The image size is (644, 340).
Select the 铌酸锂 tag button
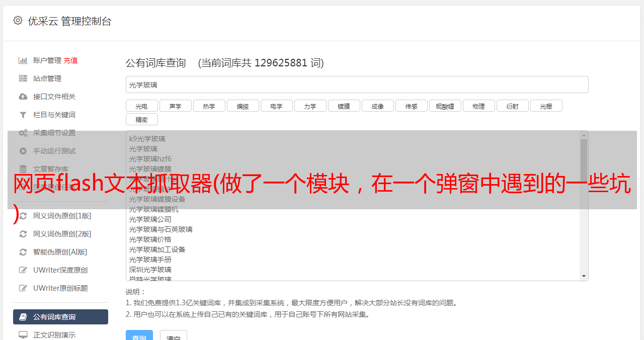445,106
